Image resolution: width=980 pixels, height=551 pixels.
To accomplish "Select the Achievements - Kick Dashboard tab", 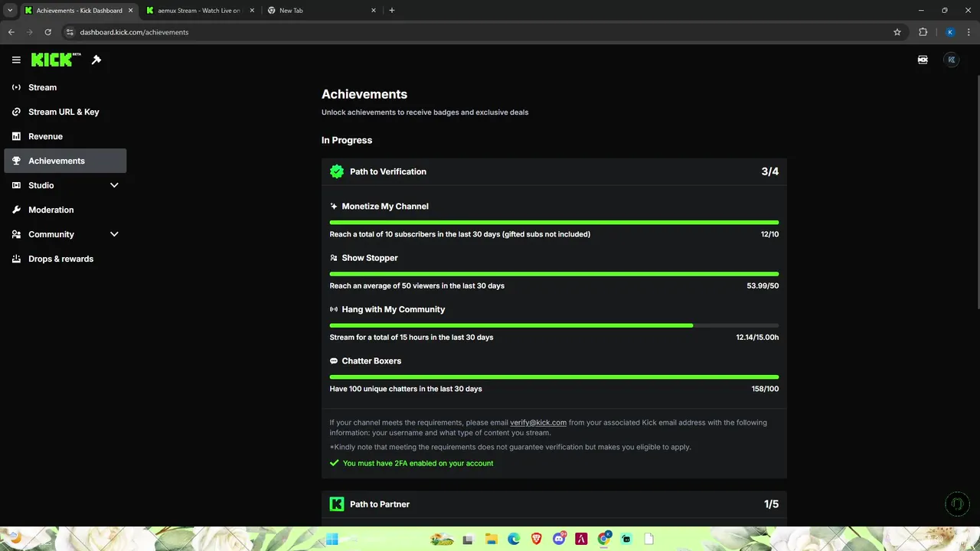I will [x=79, y=11].
